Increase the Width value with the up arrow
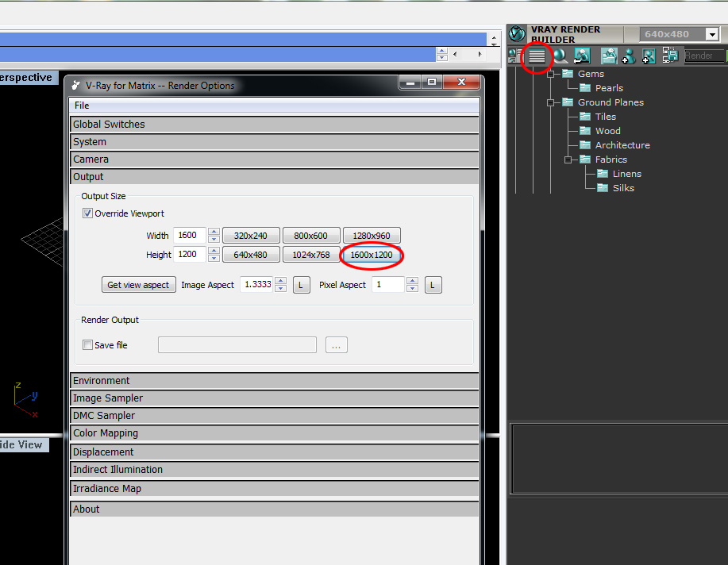The image size is (728, 565). tap(214, 232)
